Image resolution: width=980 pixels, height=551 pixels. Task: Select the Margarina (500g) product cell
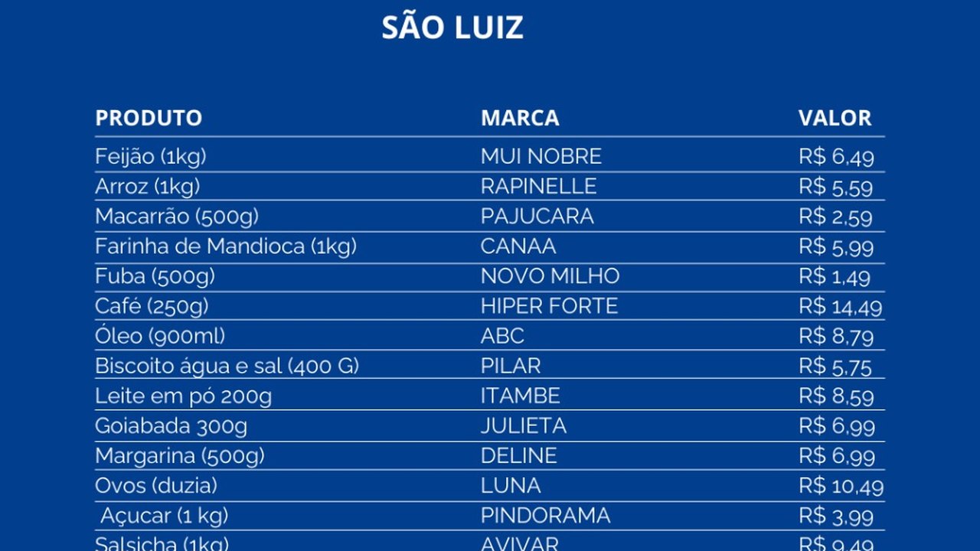(180, 456)
